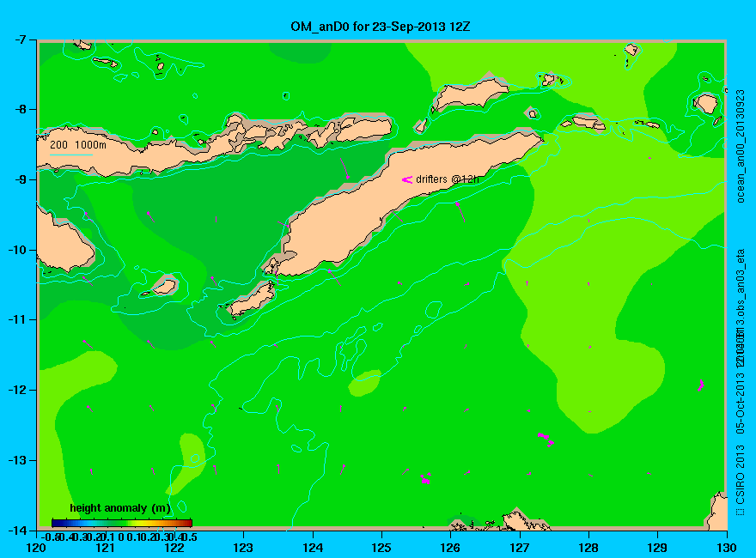Click latitude axis label -8
The width and height of the screenshot is (756, 558).
click(x=21, y=109)
